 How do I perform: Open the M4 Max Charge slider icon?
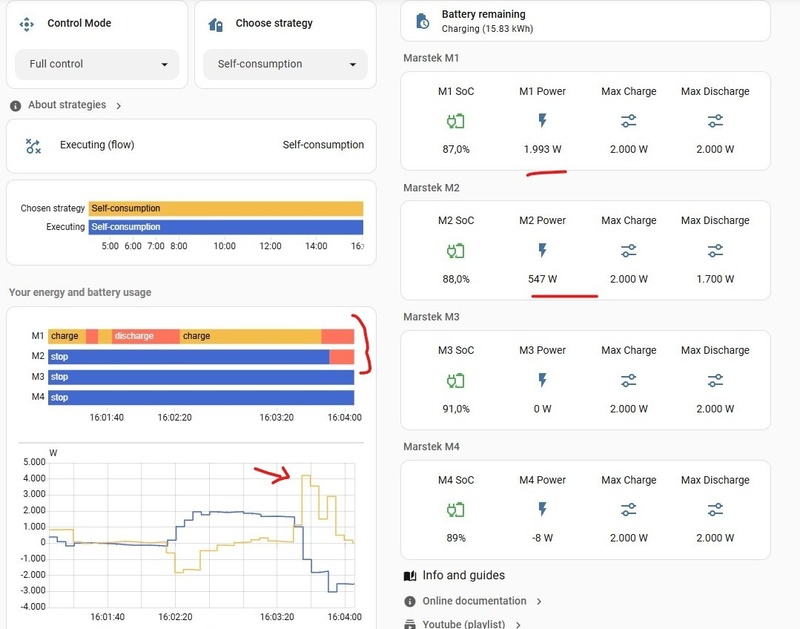click(629, 510)
